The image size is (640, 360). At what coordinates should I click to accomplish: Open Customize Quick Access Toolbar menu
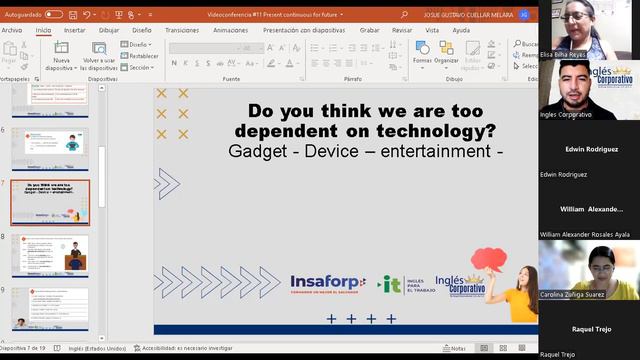pos(150,15)
